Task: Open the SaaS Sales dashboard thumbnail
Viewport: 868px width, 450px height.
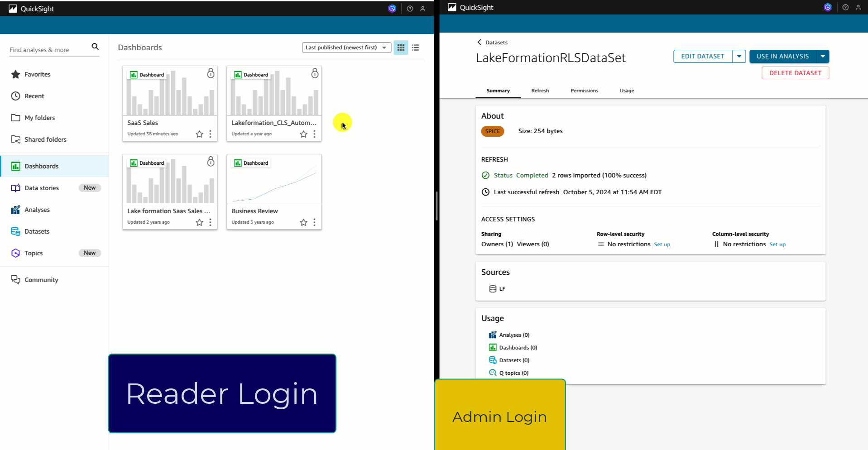Action: coord(170,91)
